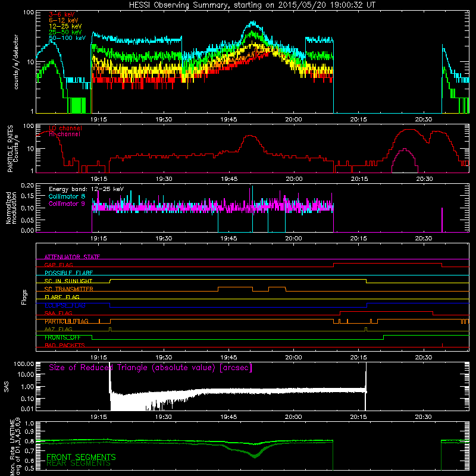
Task: Select the Collimator 8 legend label
Action: [x=67, y=196]
